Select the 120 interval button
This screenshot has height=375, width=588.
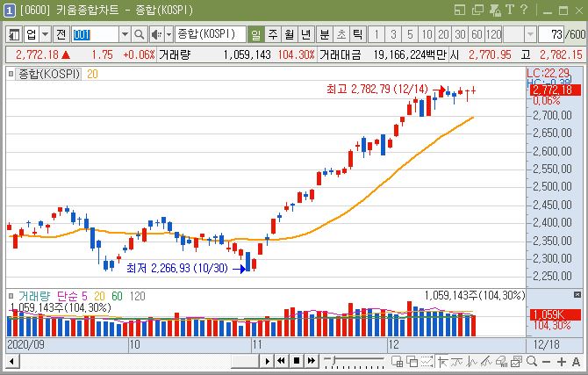[493, 35]
